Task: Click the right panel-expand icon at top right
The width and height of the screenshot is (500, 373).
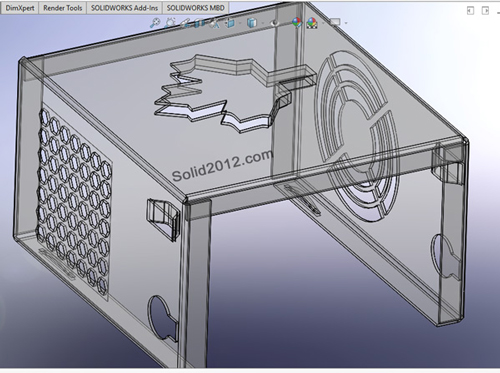Action: click(485, 11)
